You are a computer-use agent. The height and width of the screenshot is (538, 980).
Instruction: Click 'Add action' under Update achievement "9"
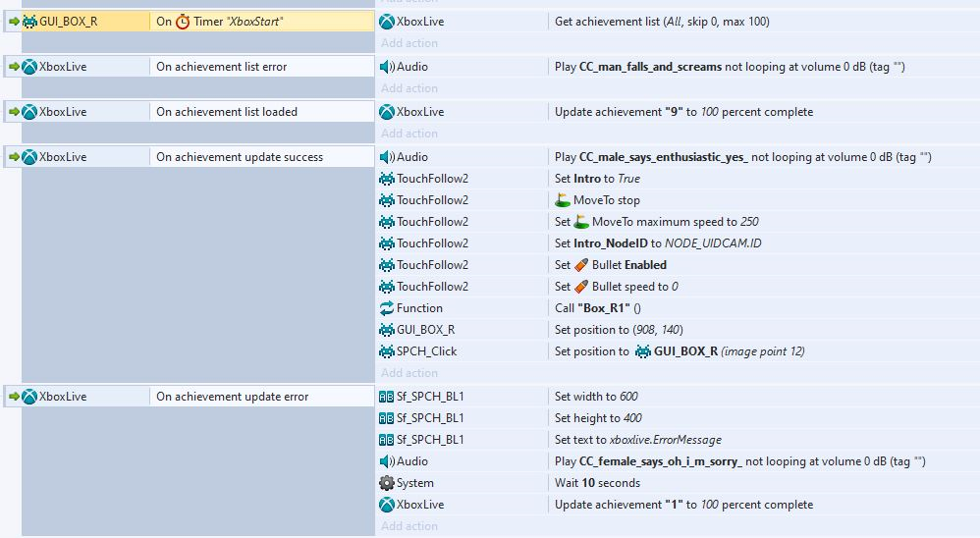409,134
